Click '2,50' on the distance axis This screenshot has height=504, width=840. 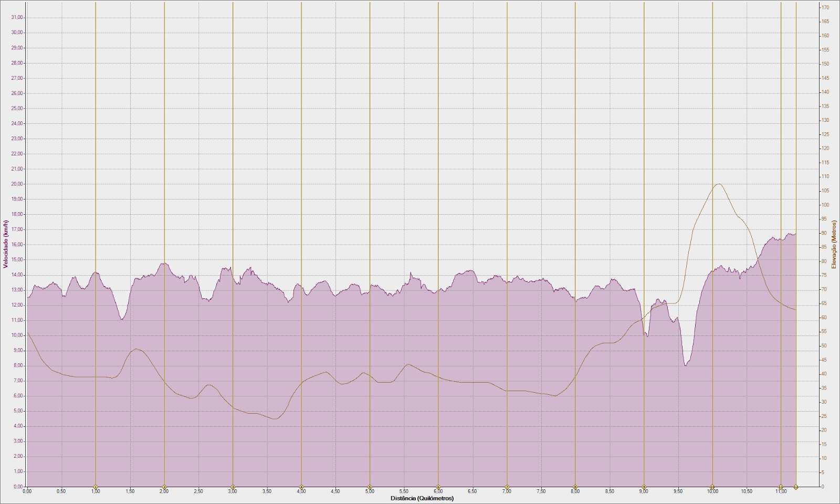(198, 492)
